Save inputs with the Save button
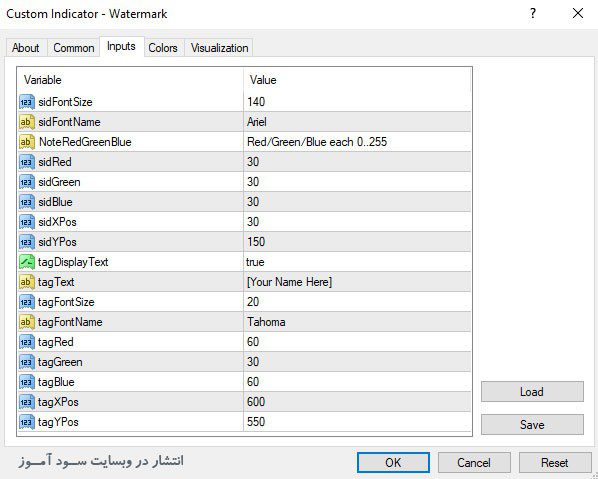Screen dimensions: 598x479 tap(532, 424)
